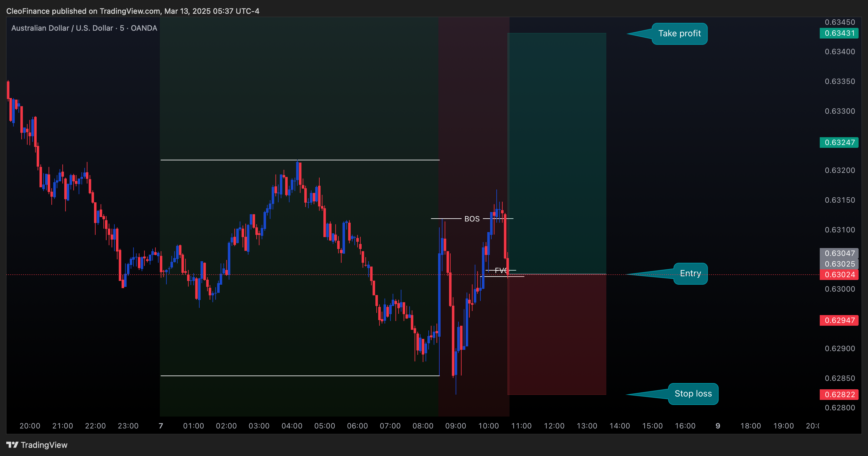Click the 0.62850 price axis label

(840, 378)
